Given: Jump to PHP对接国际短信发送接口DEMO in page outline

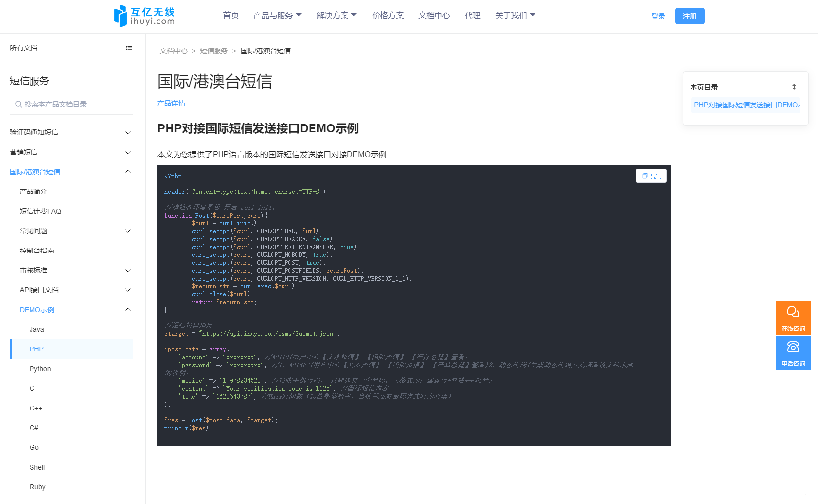Looking at the screenshot, I should [746, 105].
